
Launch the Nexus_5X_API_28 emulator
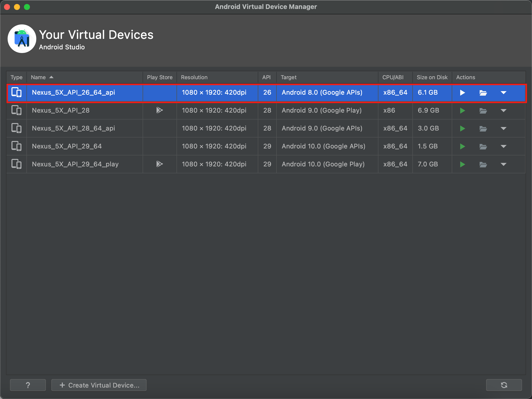click(462, 111)
